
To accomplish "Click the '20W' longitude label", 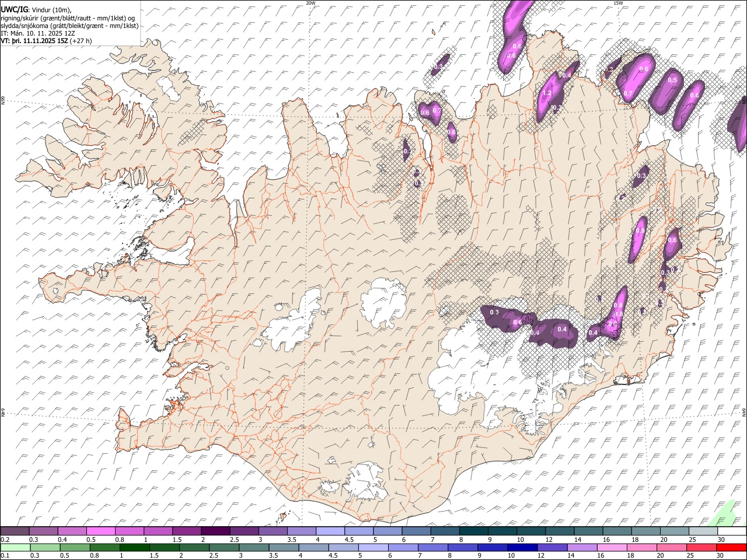I will (x=310, y=3).
